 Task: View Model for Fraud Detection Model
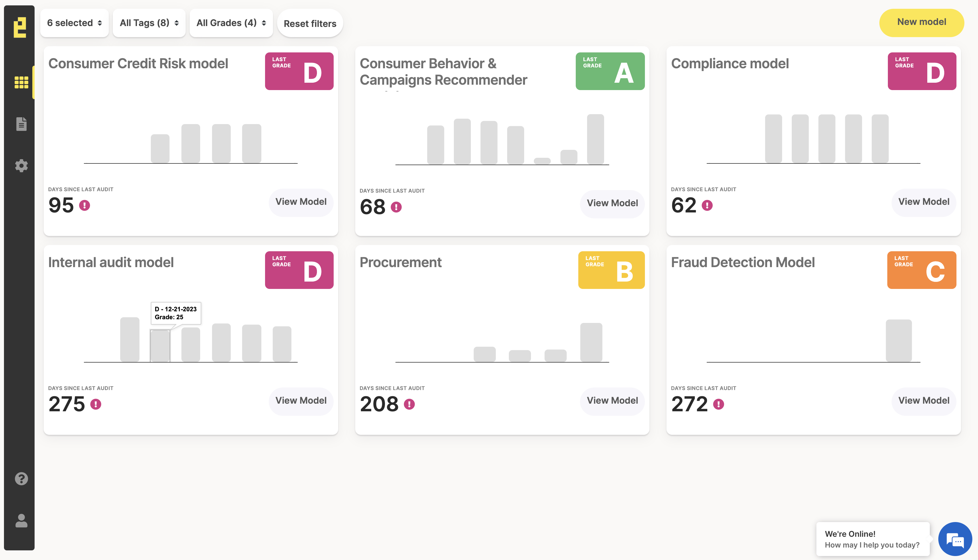[923, 401]
